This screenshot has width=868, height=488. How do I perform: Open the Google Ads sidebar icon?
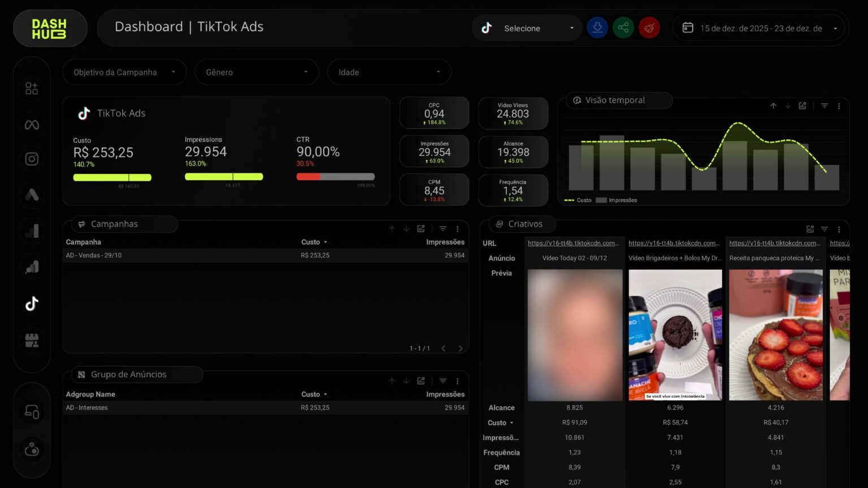point(32,195)
